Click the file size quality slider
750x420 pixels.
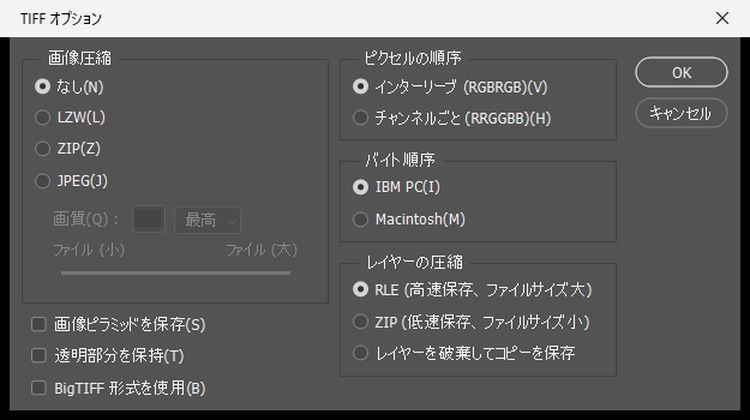(x=176, y=273)
